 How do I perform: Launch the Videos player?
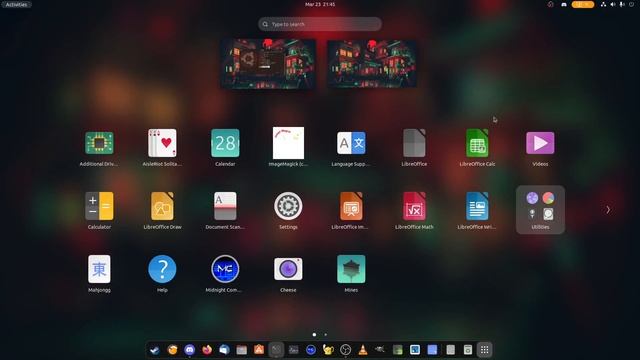[540, 143]
